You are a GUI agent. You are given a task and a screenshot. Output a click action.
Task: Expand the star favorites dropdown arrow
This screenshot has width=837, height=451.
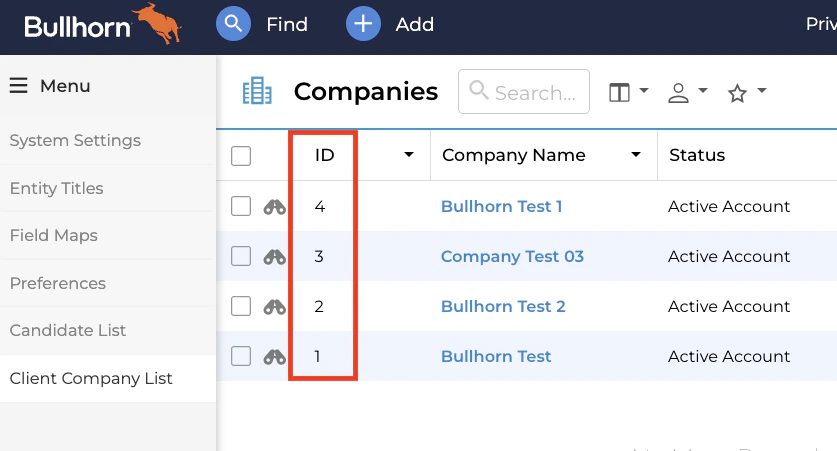click(762, 90)
